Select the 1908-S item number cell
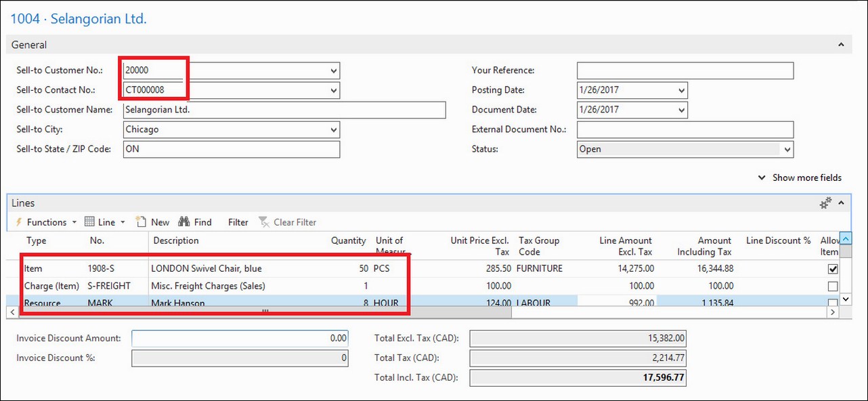The image size is (868, 401). (101, 268)
